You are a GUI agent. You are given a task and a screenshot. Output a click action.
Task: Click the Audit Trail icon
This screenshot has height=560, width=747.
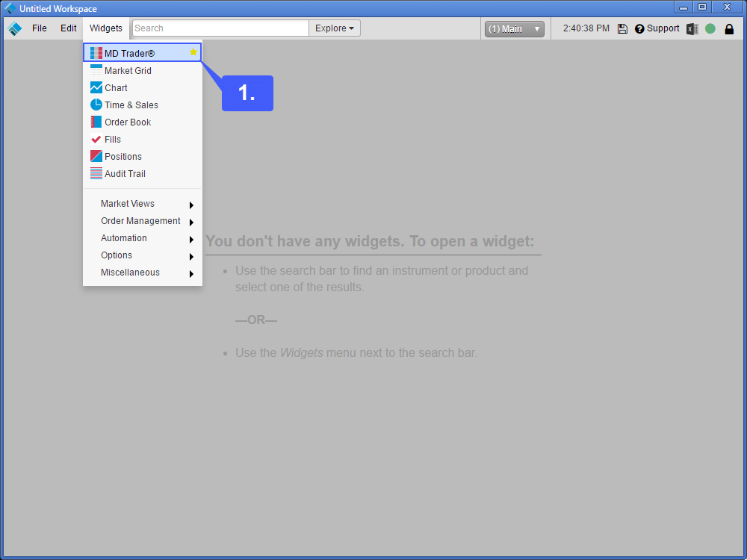pyautogui.click(x=96, y=173)
